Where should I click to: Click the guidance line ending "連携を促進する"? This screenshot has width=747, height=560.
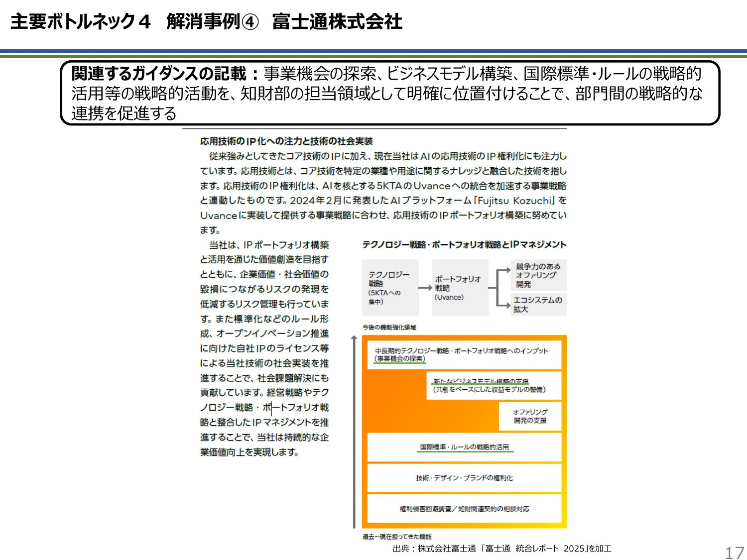point(124,113)
